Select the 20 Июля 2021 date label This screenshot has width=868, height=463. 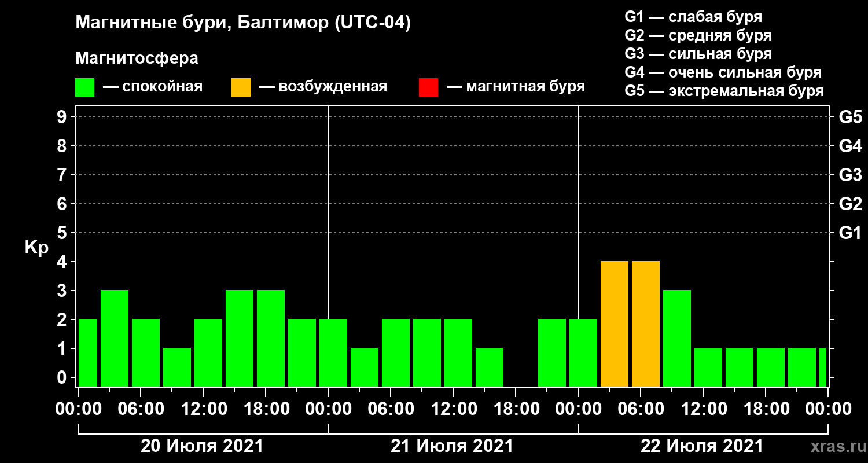(202, 446)
